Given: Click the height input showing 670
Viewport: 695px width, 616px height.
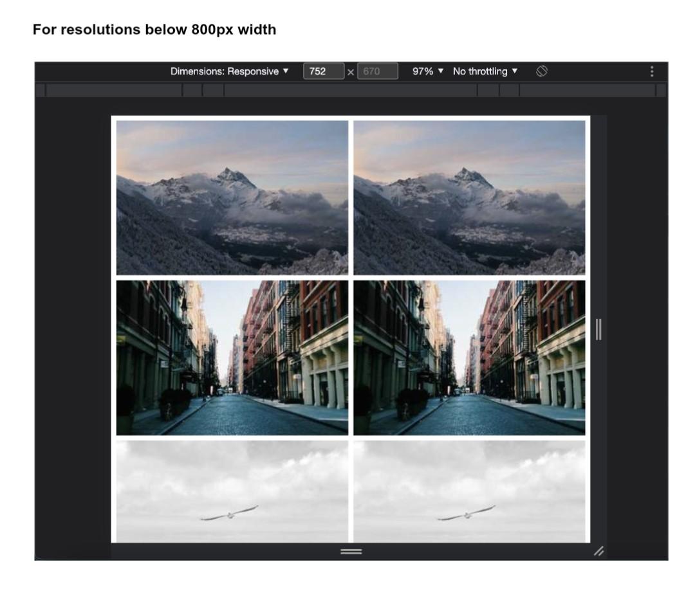Looking at the screenshot, I should [x=377, y=71].
